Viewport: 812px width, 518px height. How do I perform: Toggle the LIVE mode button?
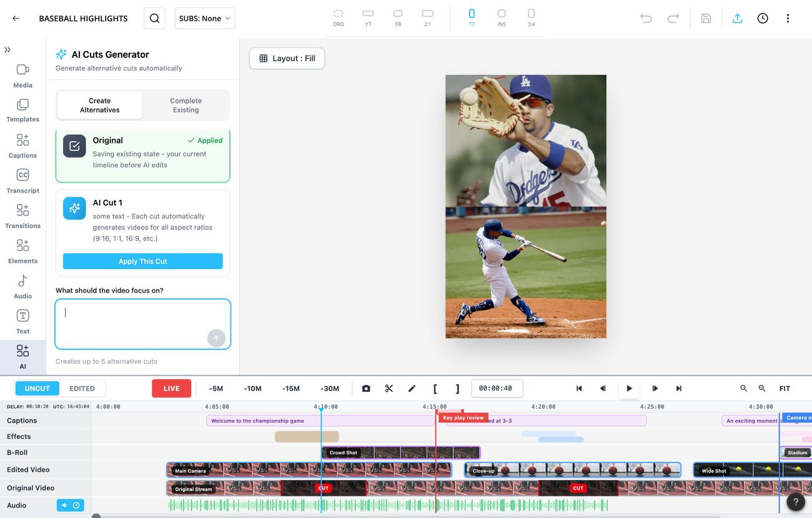tap(171, 388)
